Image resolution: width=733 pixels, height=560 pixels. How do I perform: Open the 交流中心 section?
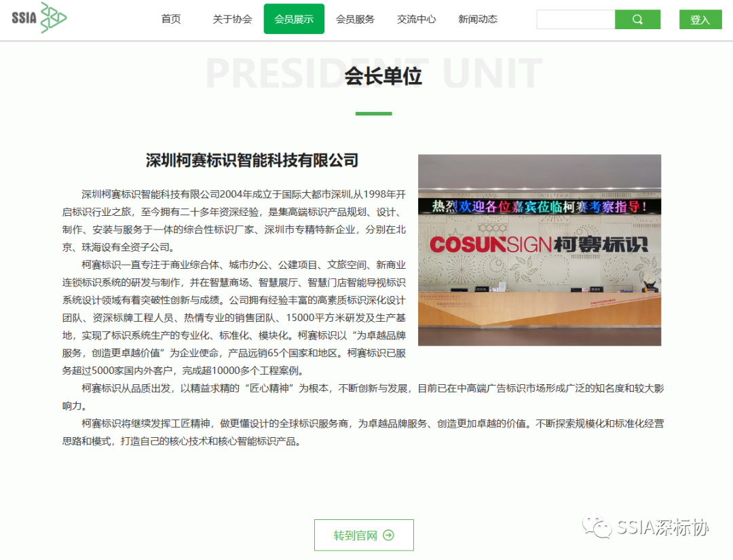coord(416,19)
